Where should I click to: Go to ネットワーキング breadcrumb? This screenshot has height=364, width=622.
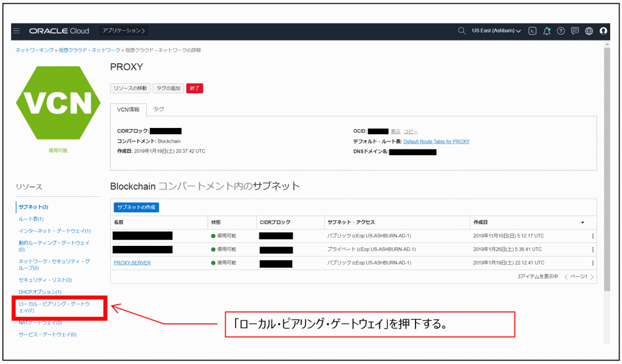click(34, 50)
